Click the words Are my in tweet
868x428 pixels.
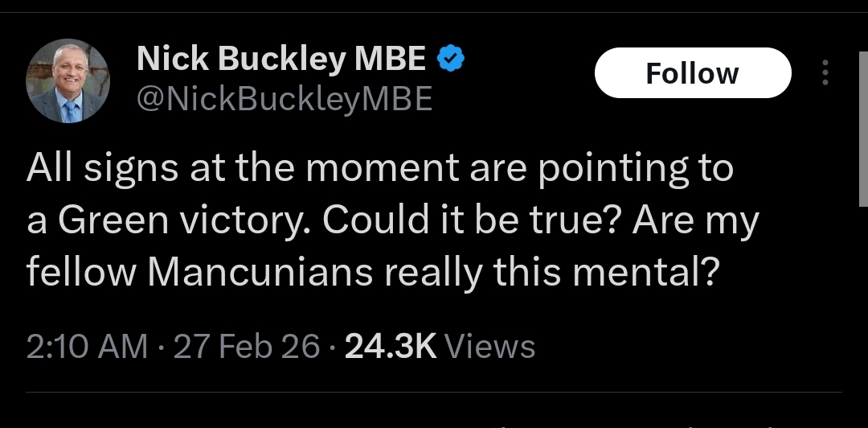click(x=694, y=222)
